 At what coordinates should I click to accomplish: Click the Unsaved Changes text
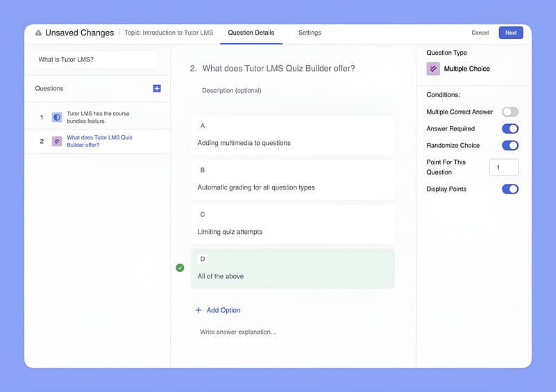[79, 33]
